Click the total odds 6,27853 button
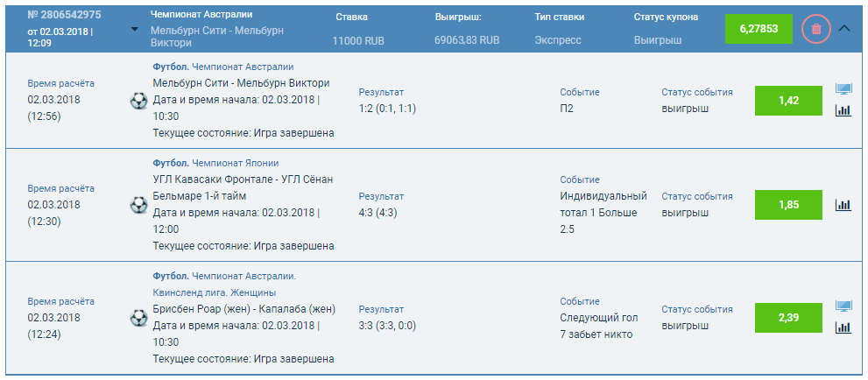 click(x=759, y=29)
